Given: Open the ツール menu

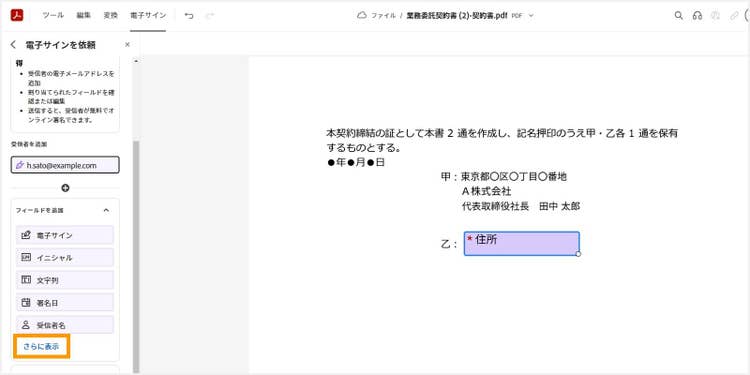Looking at the screenshot, I should click(53, 15).
